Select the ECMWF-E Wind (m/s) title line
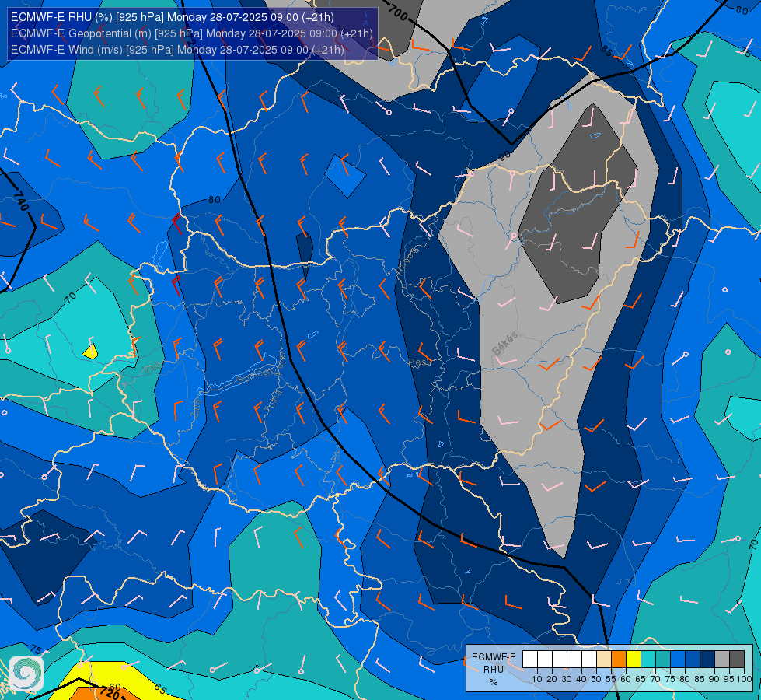761x700 pixels. [177, 50]
